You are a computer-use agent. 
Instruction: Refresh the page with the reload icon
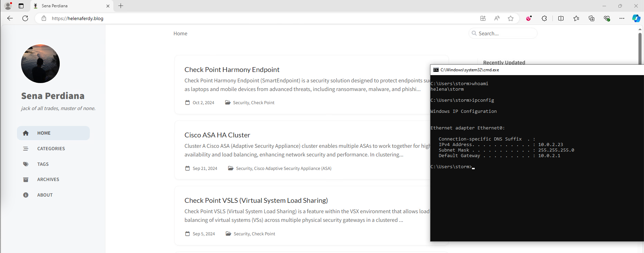[25, 18]
